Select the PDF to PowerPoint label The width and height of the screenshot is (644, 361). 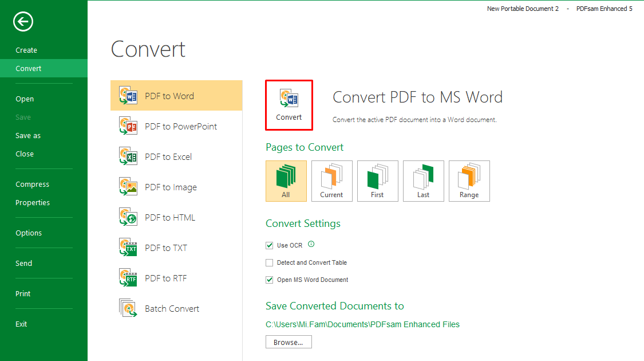(x=181, y=127)
